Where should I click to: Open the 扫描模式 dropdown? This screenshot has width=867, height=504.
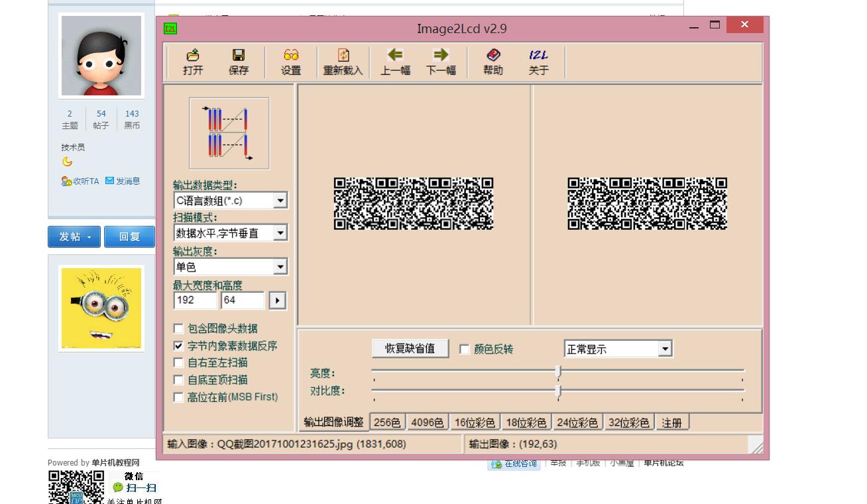280,233
